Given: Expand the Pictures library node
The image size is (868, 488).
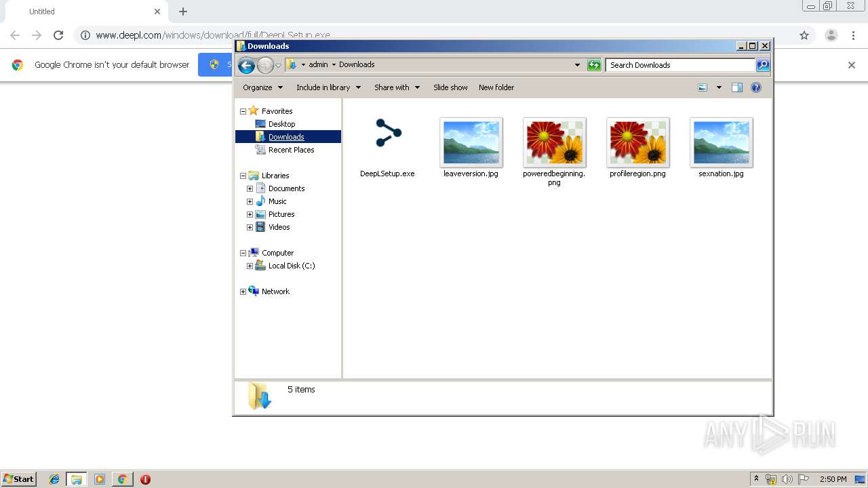Looking at the screenshot, I should coord(250,214).
